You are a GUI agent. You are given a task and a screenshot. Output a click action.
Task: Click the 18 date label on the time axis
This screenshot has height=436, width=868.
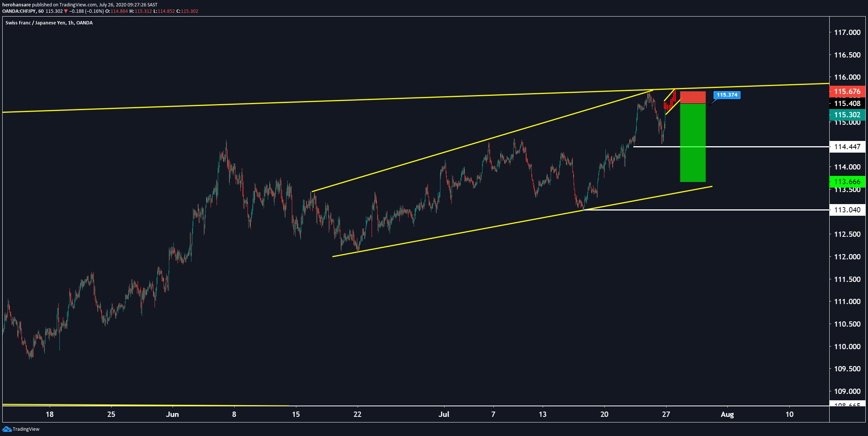(50, 414)
